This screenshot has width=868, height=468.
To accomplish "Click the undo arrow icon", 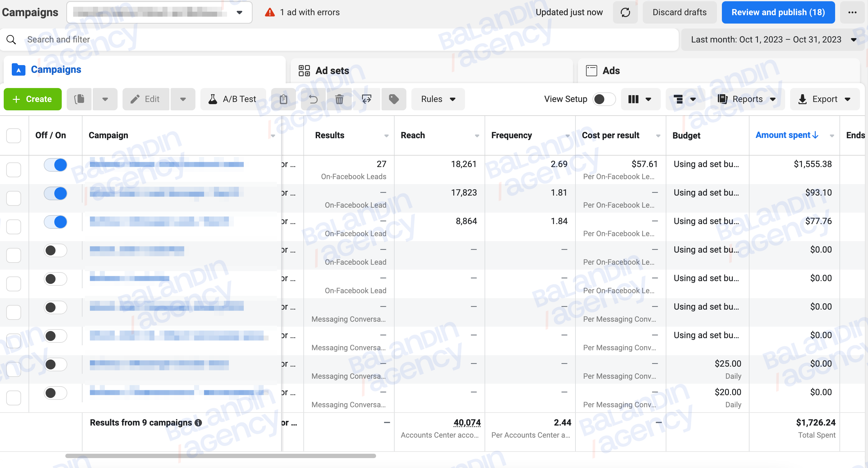I will click(x=313, y=99).
